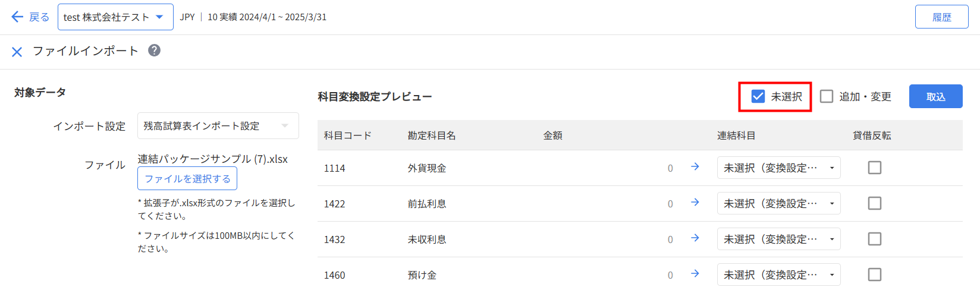Viewport: 980px width, 287px height.
Task: Expand the 残高試算表インポート設定 dropdown
Action: point(218,126)
